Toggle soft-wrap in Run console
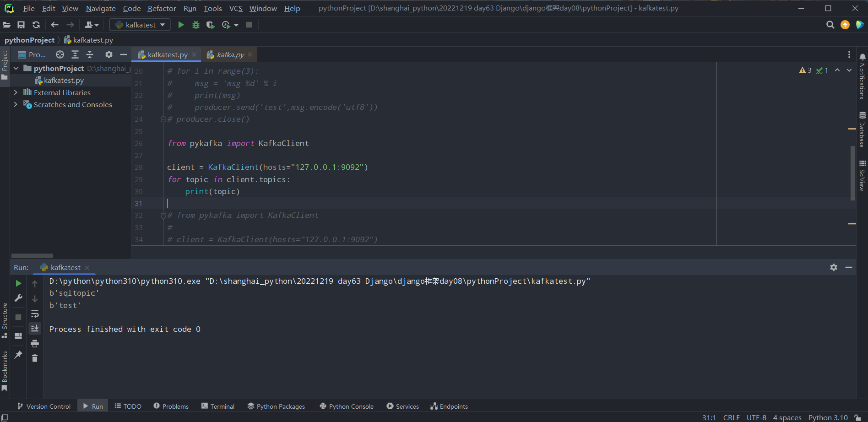 click(x=35, y=314)
